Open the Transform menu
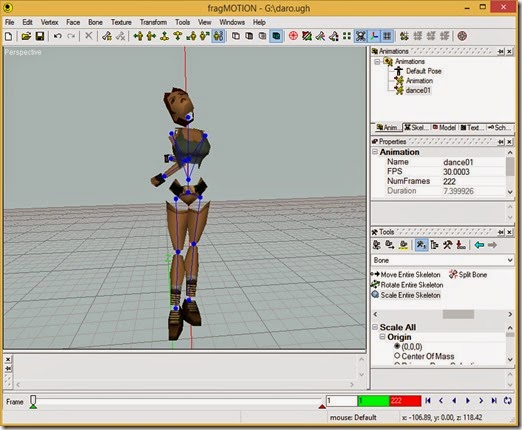522x430 pixels. pyautogui.click(x=153, y=22)
